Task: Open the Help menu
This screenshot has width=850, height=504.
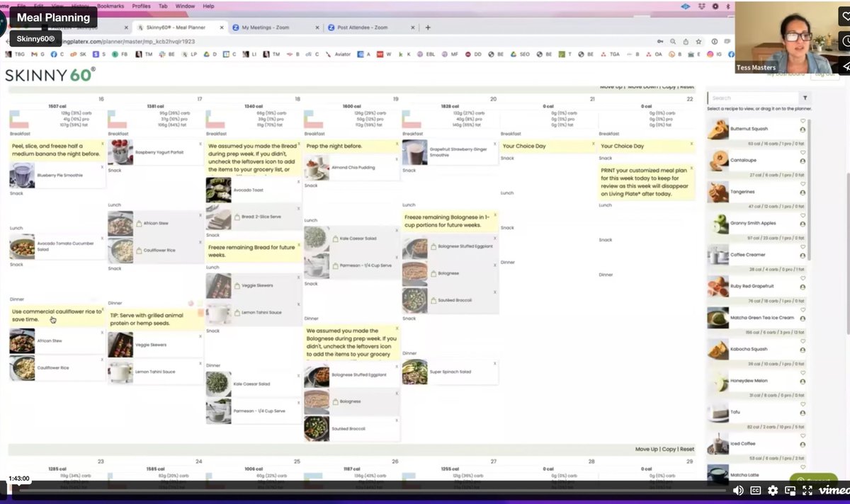Action: (x=208, y=6)
